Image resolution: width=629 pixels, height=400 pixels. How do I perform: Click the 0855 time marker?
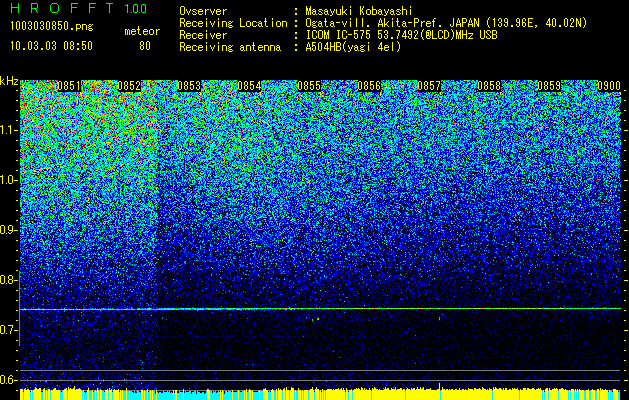pos(309,86)
